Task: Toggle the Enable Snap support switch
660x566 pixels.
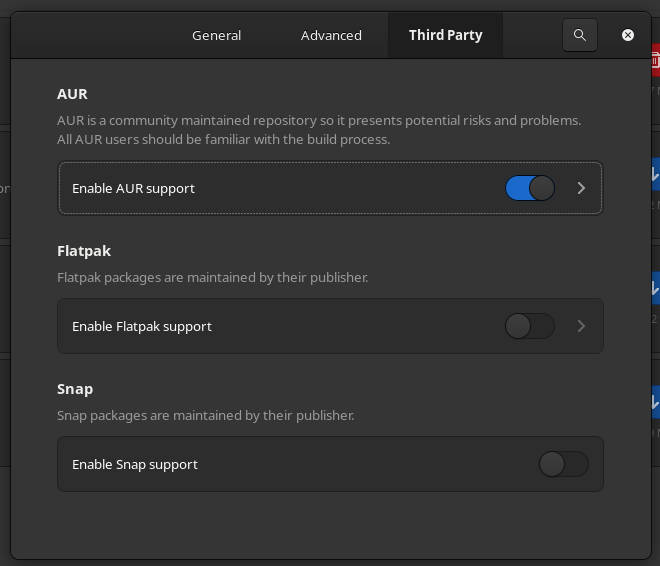Action: 564,464
